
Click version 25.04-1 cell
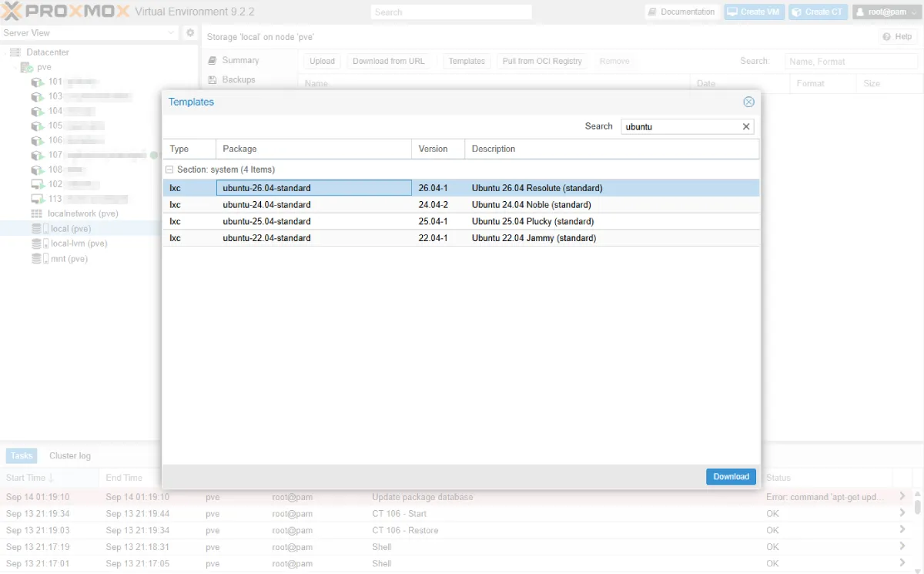(434, 221)
